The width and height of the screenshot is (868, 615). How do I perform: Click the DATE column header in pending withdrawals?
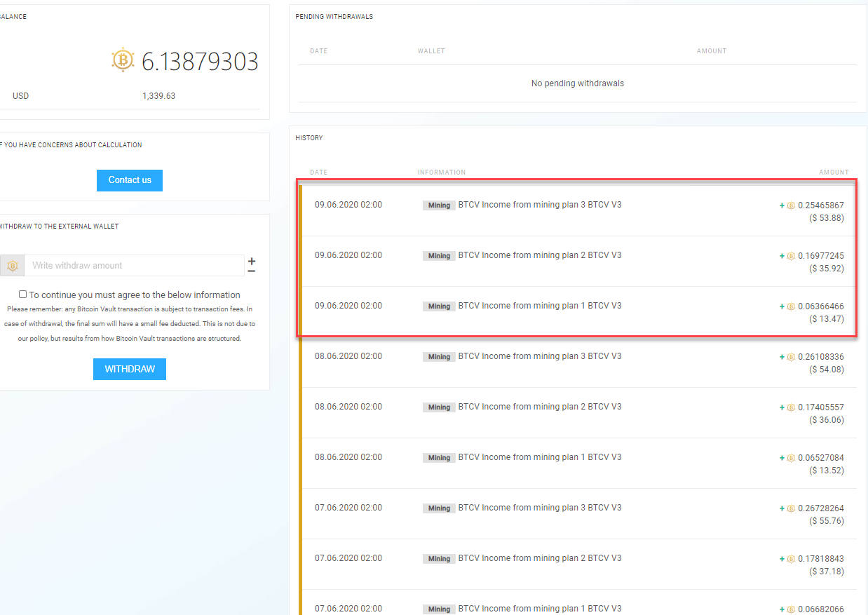pos(319,51)
